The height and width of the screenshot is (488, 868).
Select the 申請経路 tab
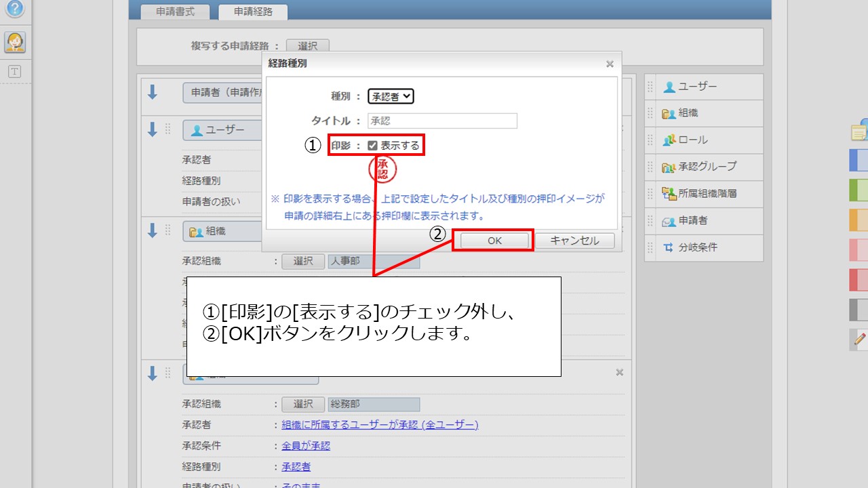click(253, 12)
